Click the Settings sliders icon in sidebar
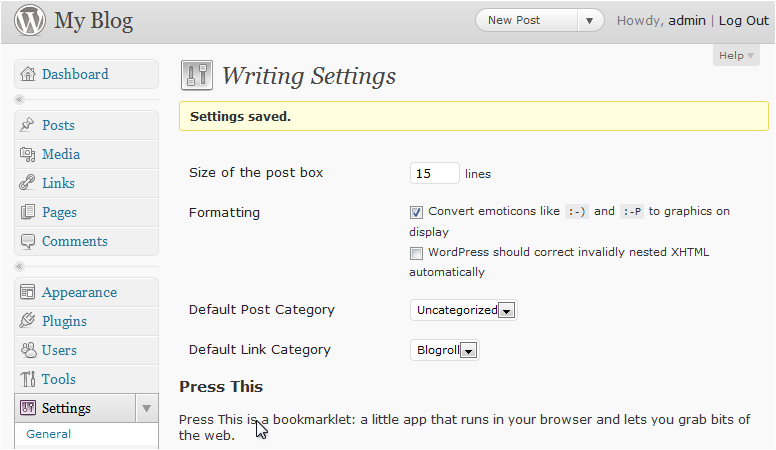 28,408
